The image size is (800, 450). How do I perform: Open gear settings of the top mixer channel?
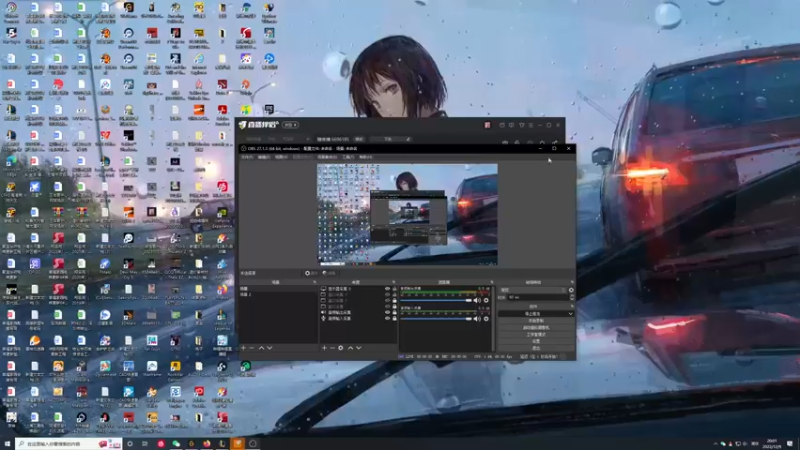pyautogui.click(x=486, y=301)
